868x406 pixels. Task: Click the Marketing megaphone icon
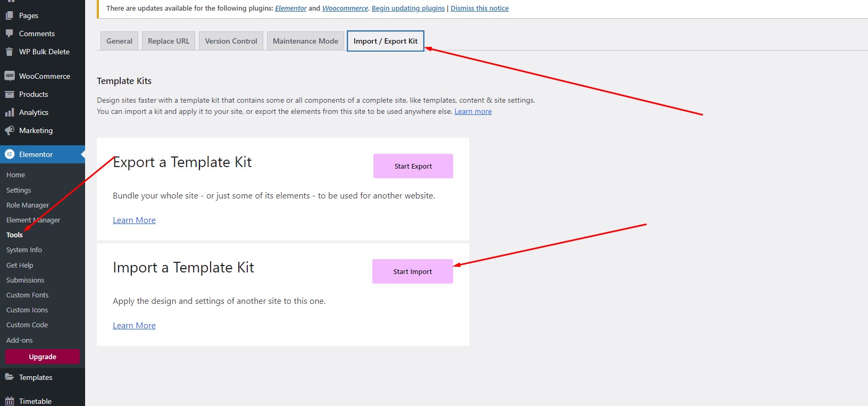[x=10, y=130]
